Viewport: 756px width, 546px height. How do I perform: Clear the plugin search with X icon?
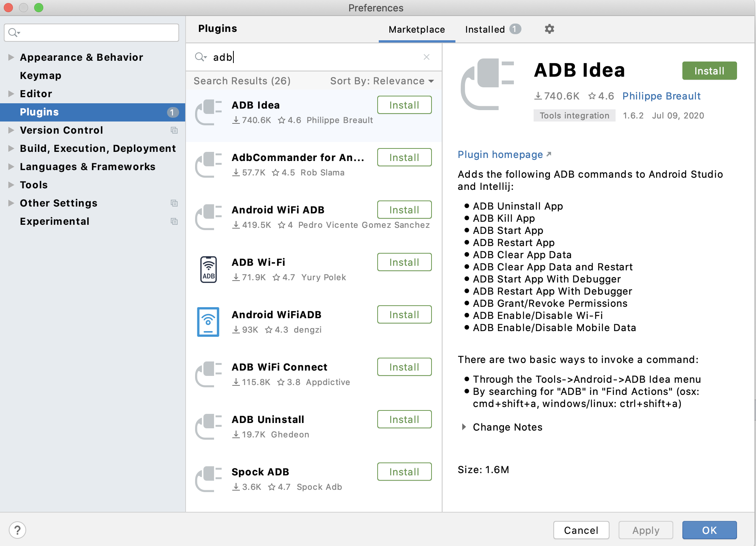pyautogui.click(x=427, y=57)
